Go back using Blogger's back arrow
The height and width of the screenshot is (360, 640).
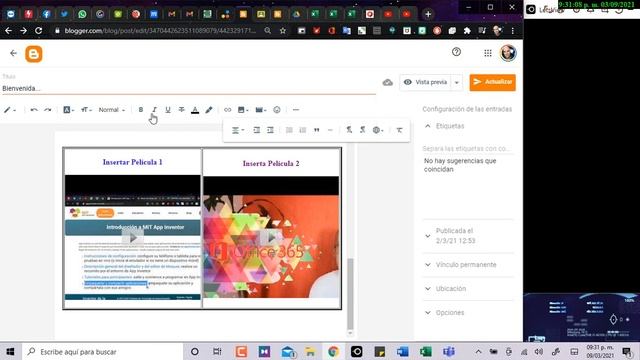tap(13, 53)
